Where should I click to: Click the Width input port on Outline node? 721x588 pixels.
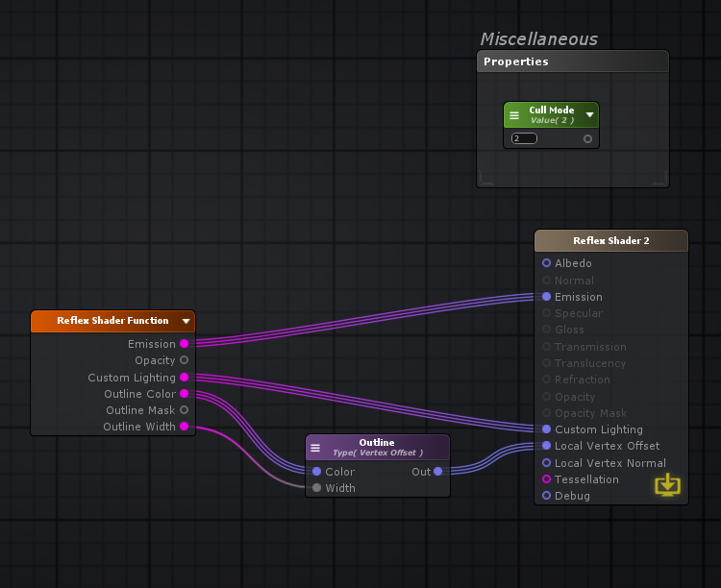pyautogui.click(x=317, y=488)
